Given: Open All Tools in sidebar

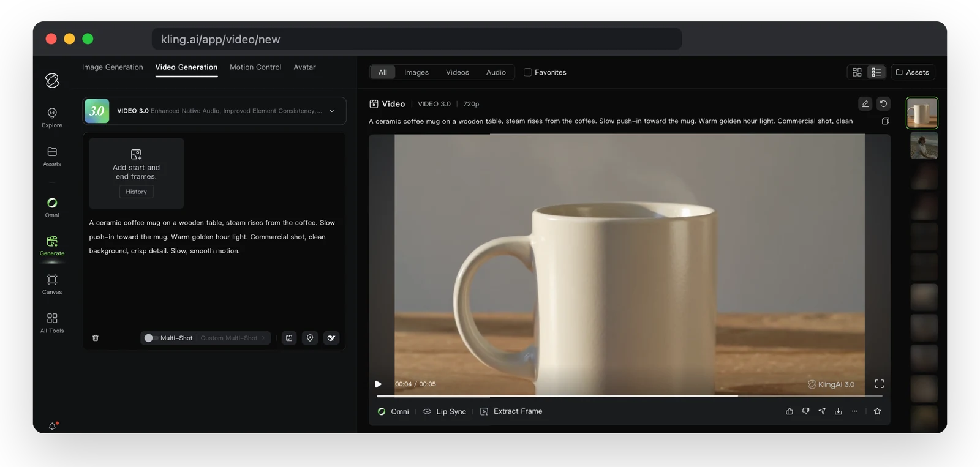Looking at the screenshot, I should (52, 323).
